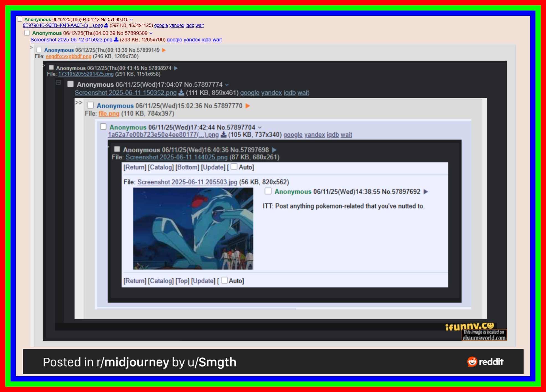This screenshot has width=546, height=392.
Task: Click yandex link on Screenshot 2025-06-12 015923.png line
Action: tap(192, 40)
